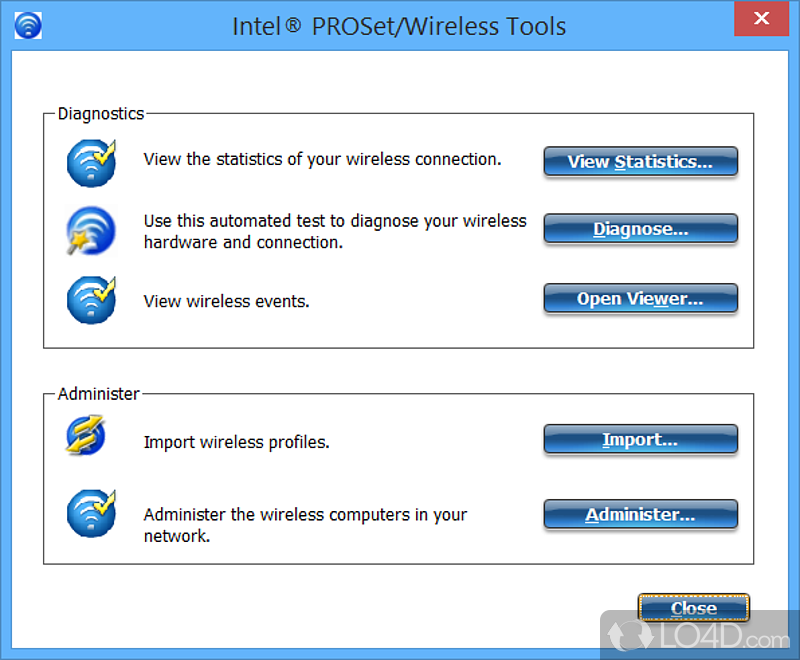The image size is (800, 660).
Task: Run the Diagnose... test button
Action: (x=641, y=229)
